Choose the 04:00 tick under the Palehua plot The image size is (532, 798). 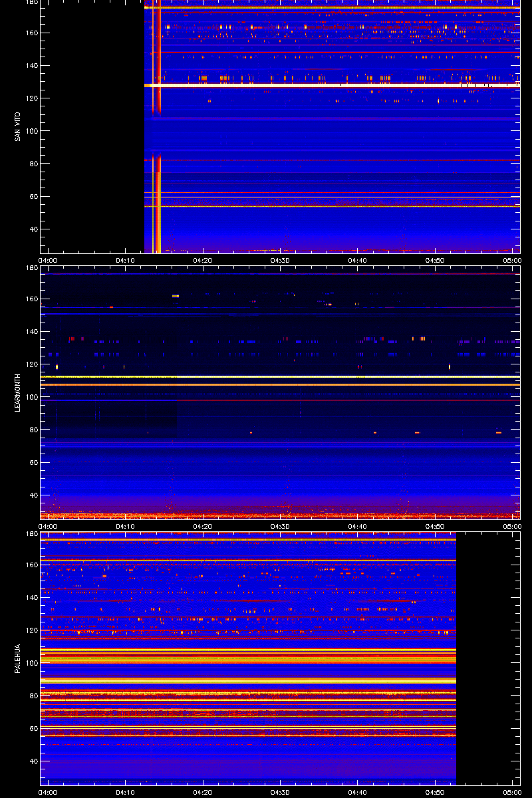(x=49, y=793)
